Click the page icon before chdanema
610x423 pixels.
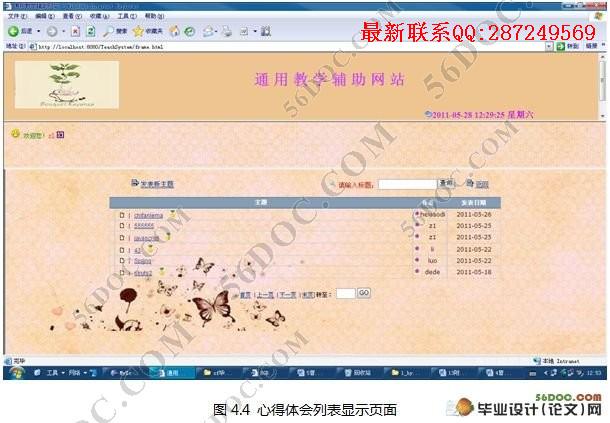coord(122,215)
